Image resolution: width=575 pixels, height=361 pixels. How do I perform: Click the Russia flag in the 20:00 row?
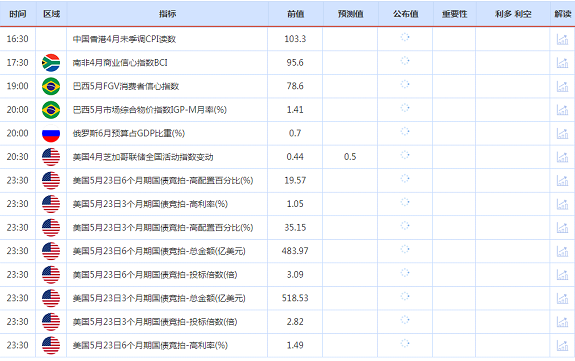(x=51, y=134)
